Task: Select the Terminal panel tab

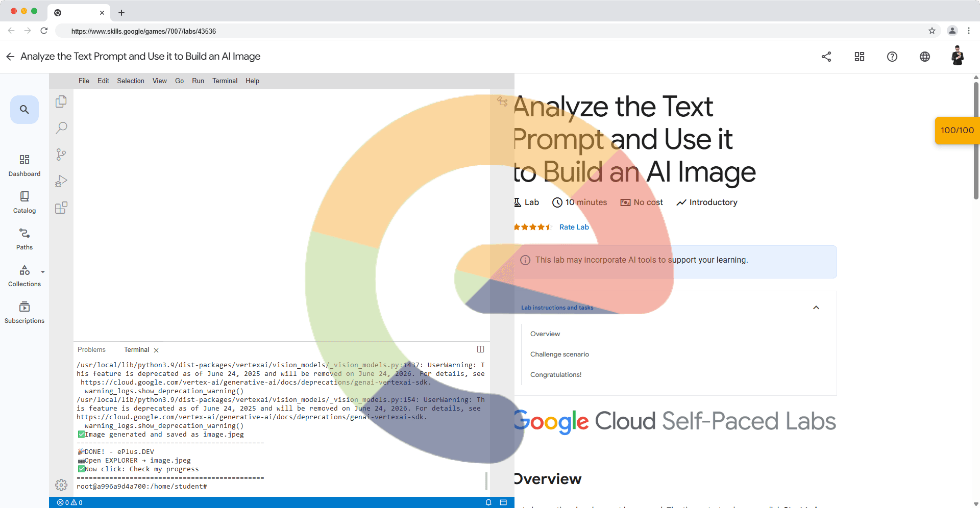Action: [x=137, y=350]
